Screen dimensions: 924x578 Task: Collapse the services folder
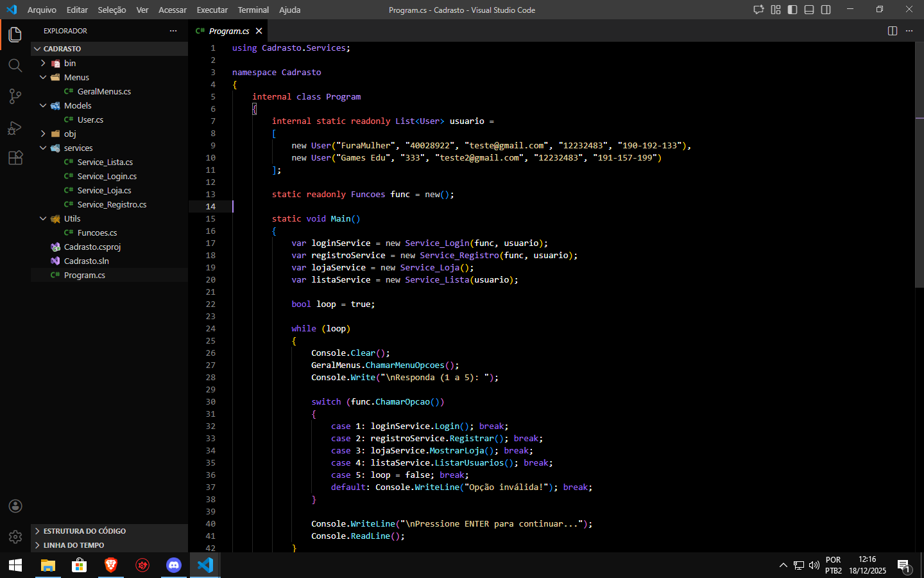click(x=109, y=148)
